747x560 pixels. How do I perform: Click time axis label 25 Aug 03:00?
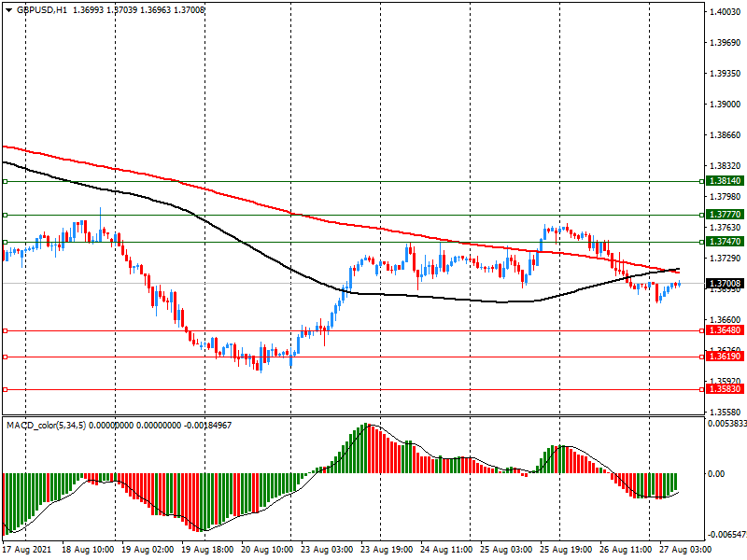click(506, 550)
